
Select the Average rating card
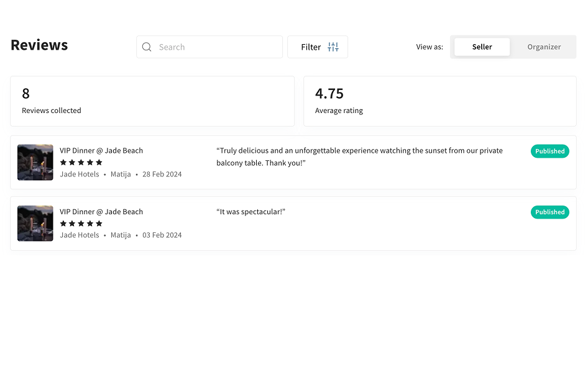439,101
